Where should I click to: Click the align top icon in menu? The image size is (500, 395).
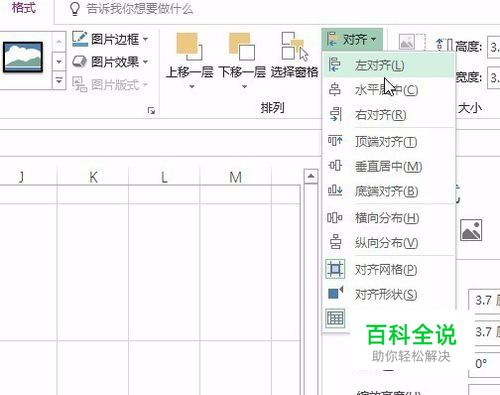click(335, 140)
